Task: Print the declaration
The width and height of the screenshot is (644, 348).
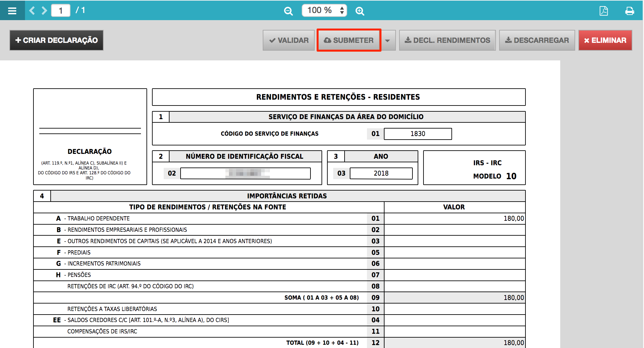Action: click(629, 10)
